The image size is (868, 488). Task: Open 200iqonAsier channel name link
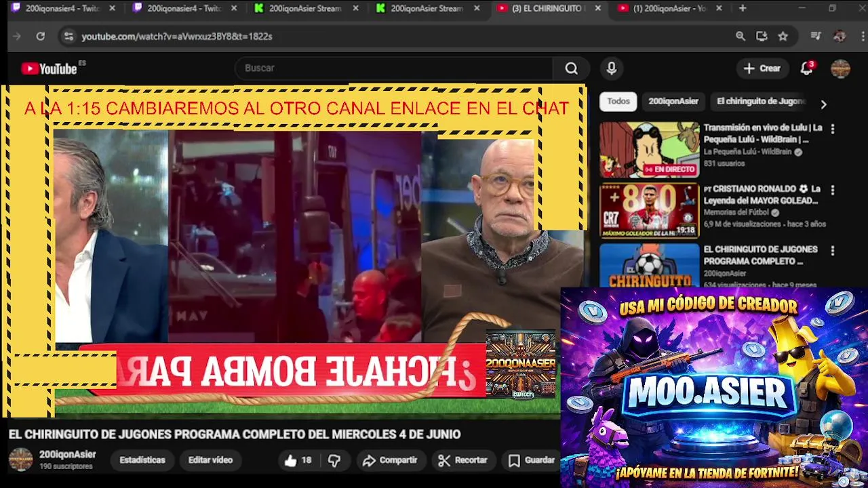[68, 455]
